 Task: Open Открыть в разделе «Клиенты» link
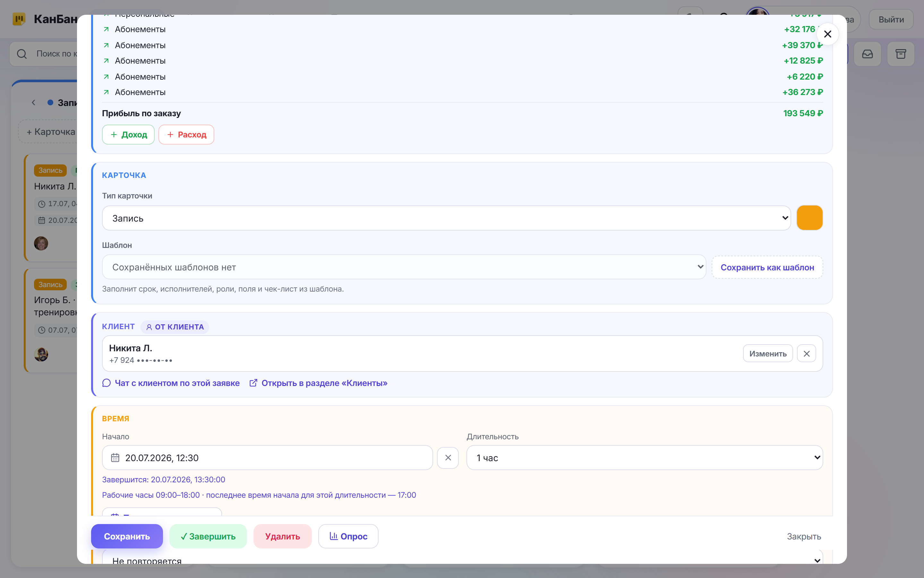324,383
